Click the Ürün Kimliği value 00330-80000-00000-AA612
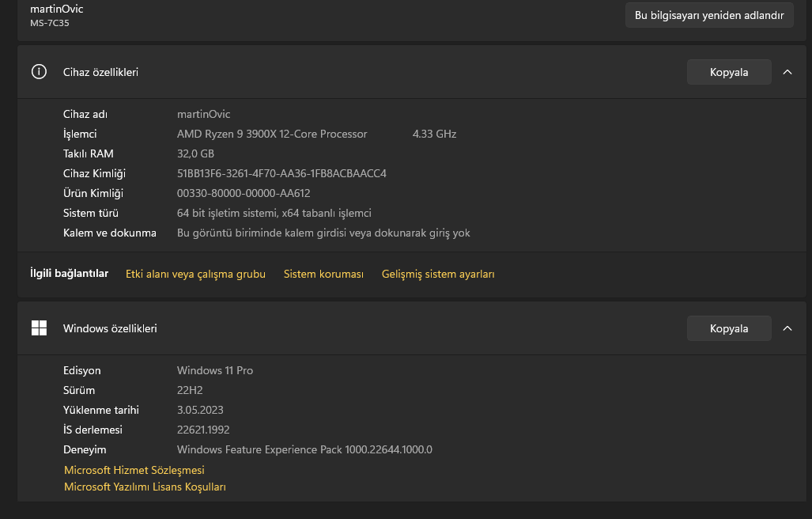This screenshot has width=812, height=519. click(244, 193)
